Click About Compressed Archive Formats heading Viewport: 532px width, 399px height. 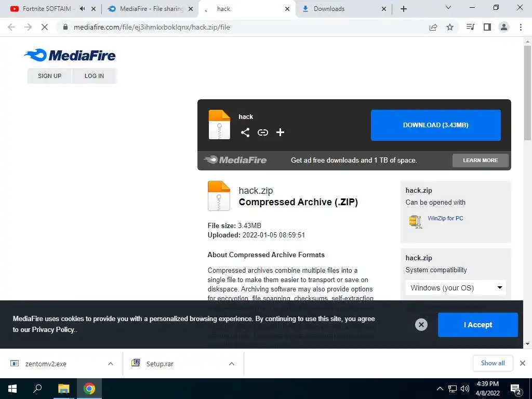pyautogui.click(x=266, y=255)
